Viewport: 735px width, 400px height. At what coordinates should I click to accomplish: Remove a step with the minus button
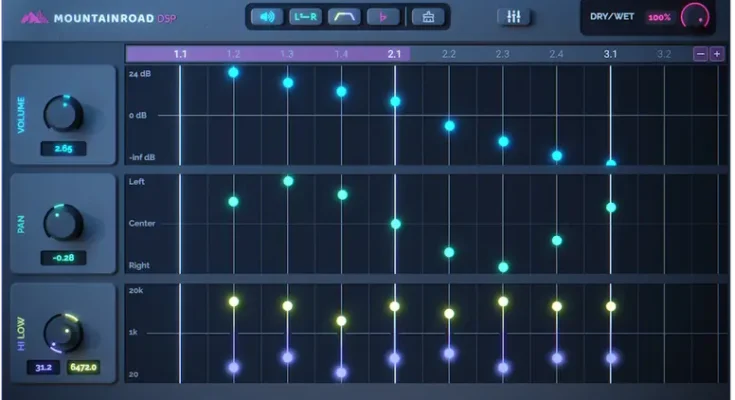[700, 54]
